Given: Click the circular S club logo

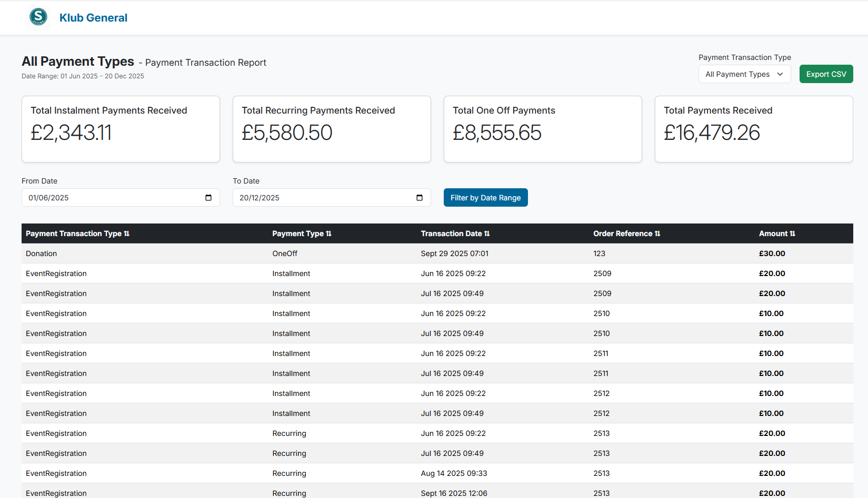Looking at the screenshot, I should click(38, 17).
